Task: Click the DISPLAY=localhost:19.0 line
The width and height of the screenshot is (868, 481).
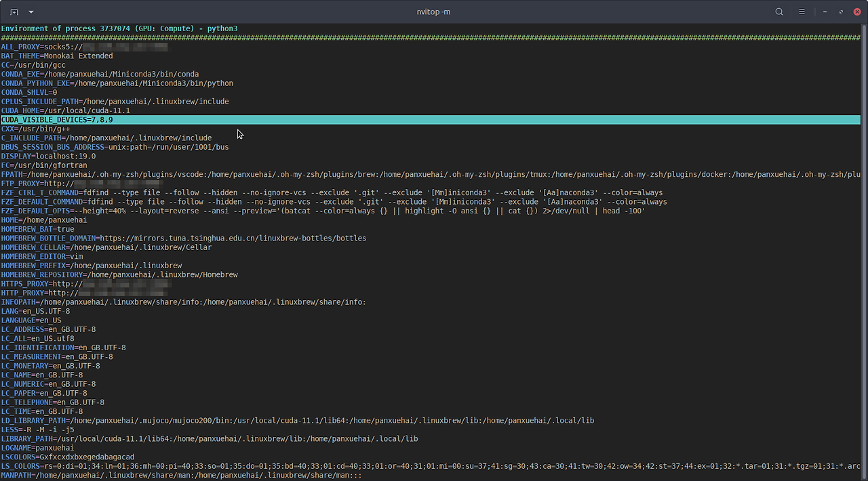Action: (x=48, y=156)
